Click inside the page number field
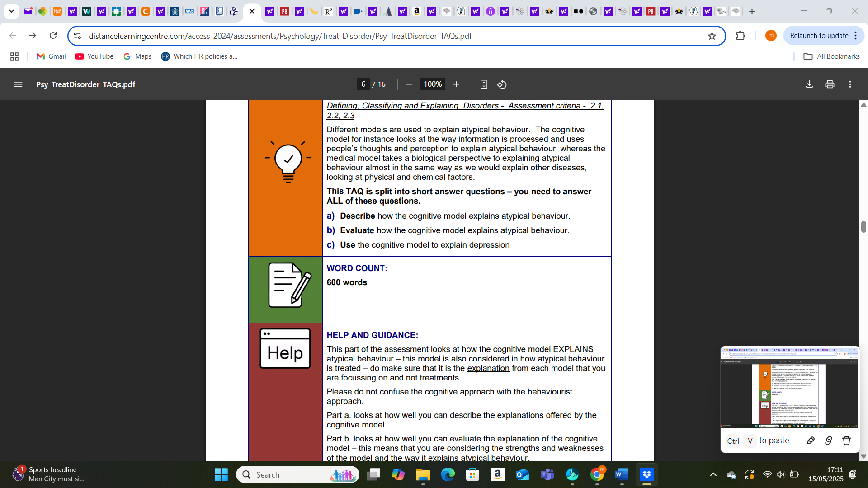This screenshot has width=868, height=488. click(x=363, y=84)
